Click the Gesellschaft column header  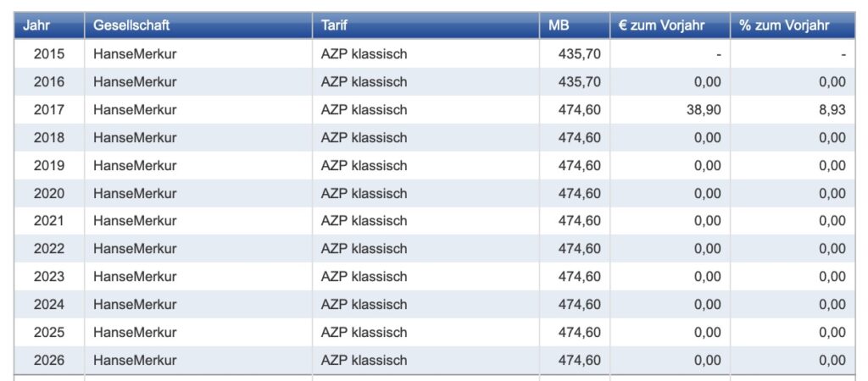click(x=131, y=25)
